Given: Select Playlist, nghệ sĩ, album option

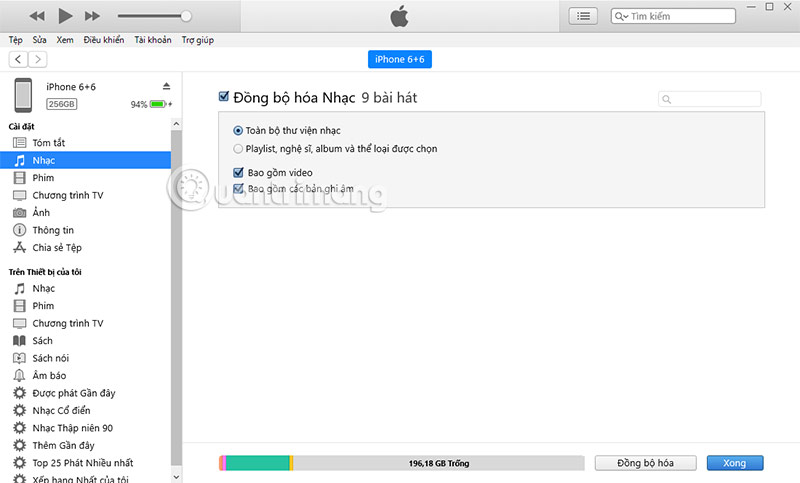Looking at the screenshot, I should pos(238,149).
